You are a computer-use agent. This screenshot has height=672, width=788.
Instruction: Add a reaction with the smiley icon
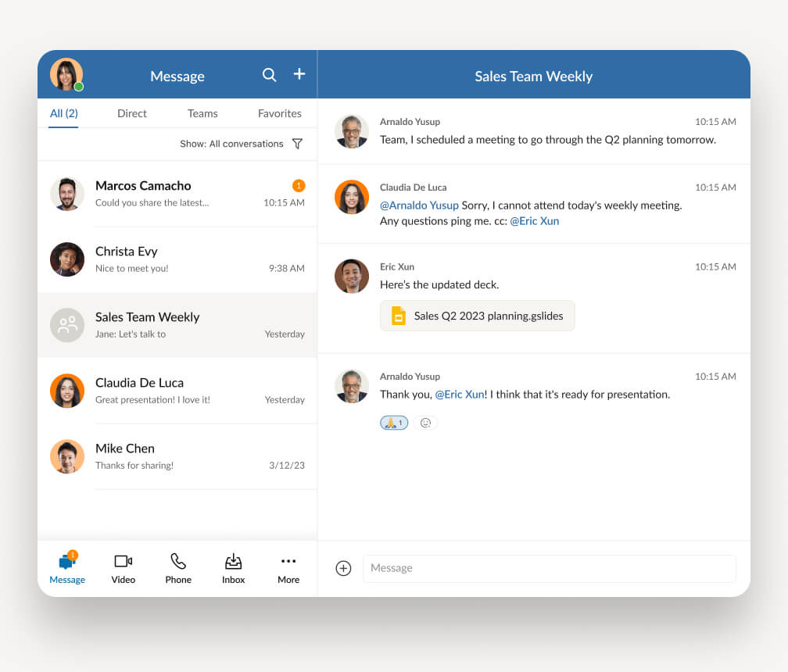[x=425, y=422]
